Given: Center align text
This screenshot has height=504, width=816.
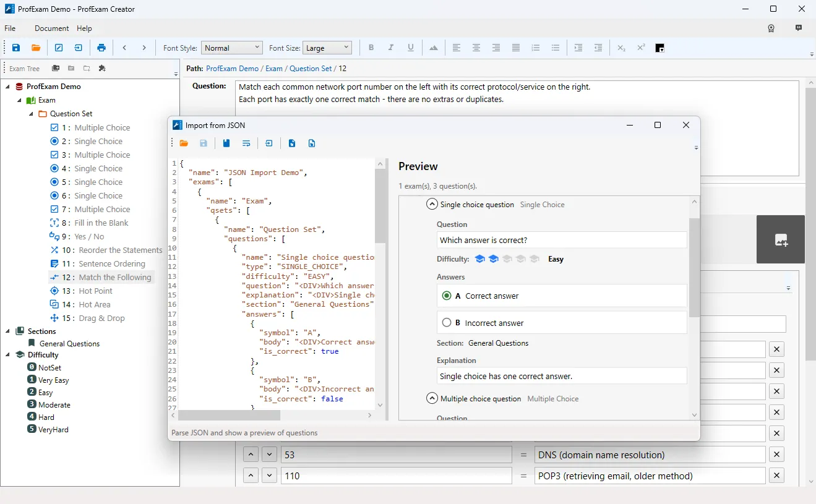Looking at the screenshot, I should coord(476,48).
